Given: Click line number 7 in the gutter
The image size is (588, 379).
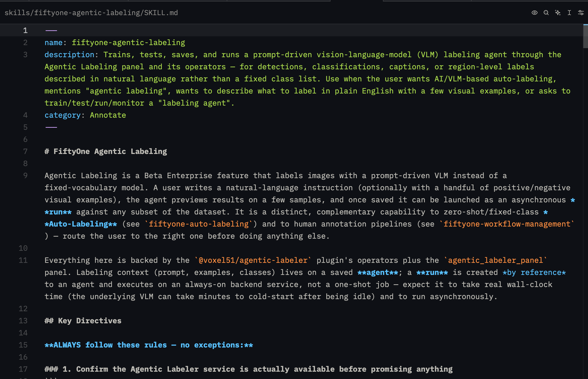Looking at the screenshot, I should tap(25, 151).
